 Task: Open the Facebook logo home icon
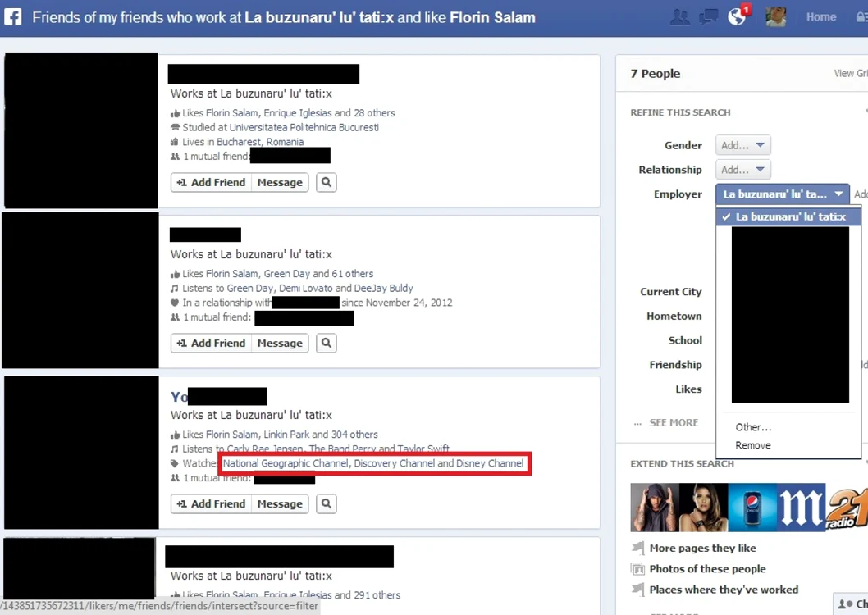13,17
